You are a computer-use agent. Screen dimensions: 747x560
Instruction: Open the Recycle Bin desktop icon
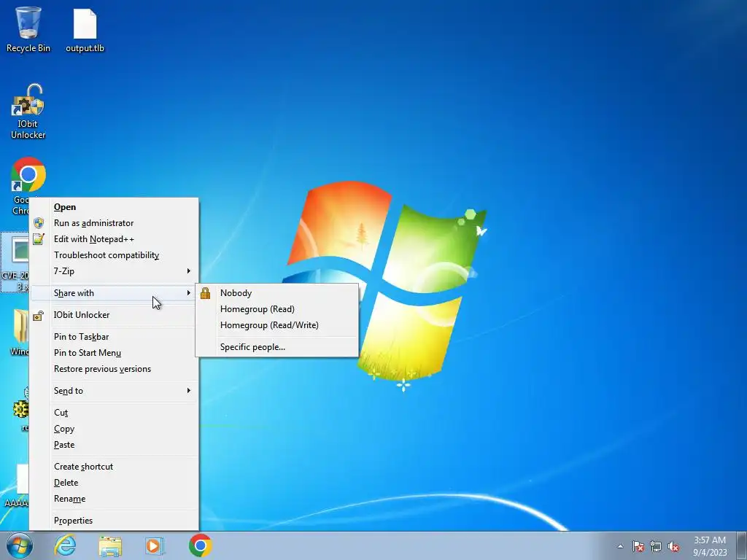coord(28,29)
